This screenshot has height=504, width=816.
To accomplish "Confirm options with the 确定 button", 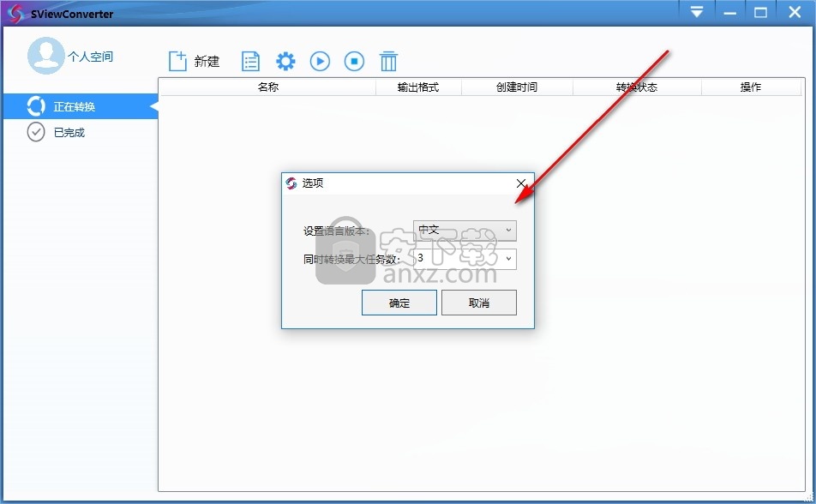I will [x=399, y=303].
